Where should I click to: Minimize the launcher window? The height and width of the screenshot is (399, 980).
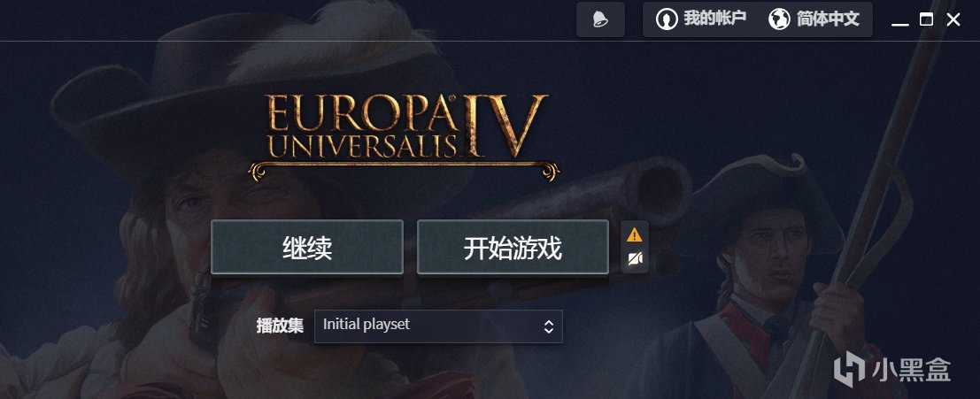pyautogui.click(x=900, y=20)
